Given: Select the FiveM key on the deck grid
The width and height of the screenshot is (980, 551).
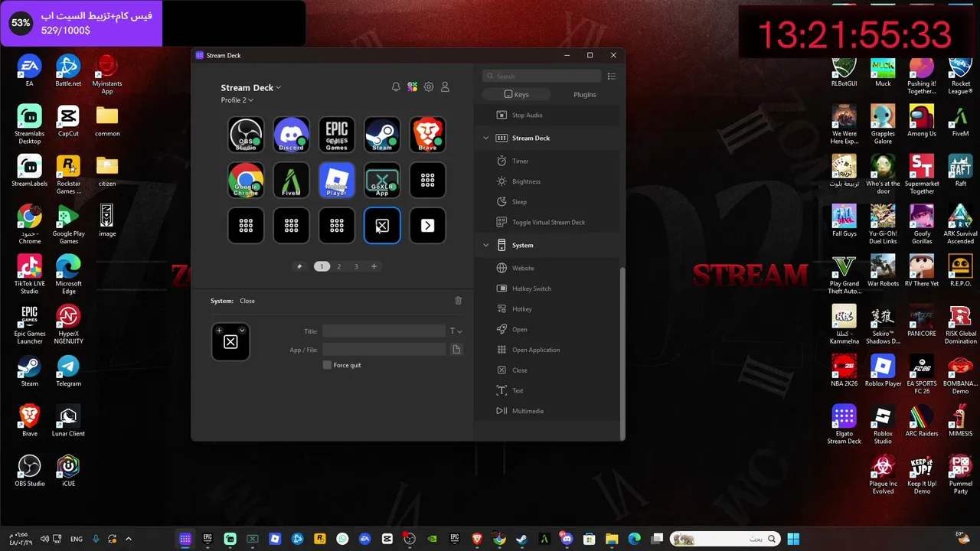Looking at the screenshot, I should pyautogui.click(x=291, y=180).
